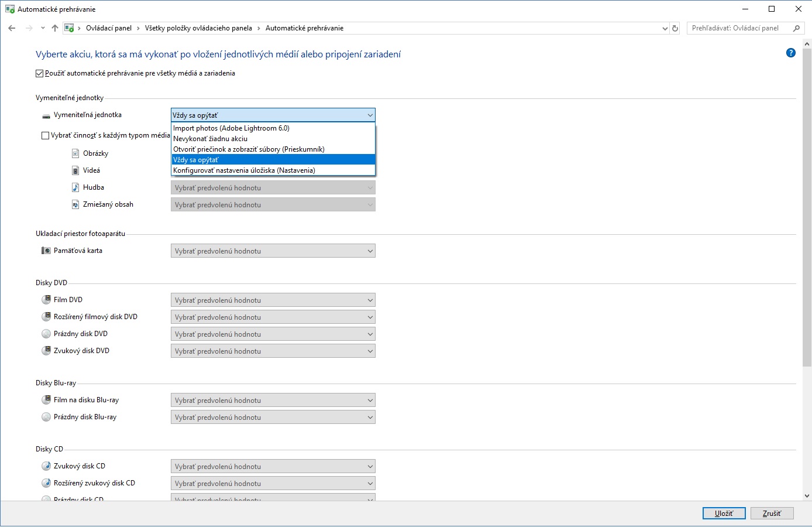Open recent locations chevron near navigation arrows

pos(43,28)
